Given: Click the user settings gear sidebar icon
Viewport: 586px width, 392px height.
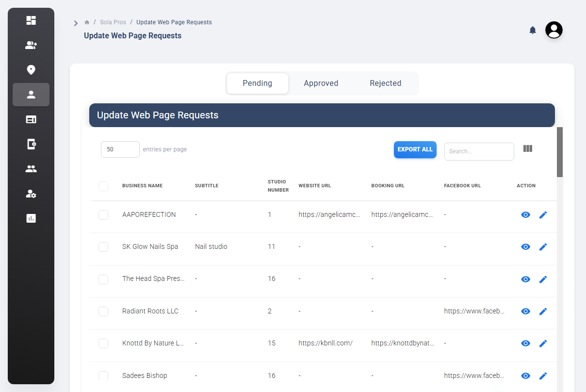Looking at the screenshot, I should (31, 194).
